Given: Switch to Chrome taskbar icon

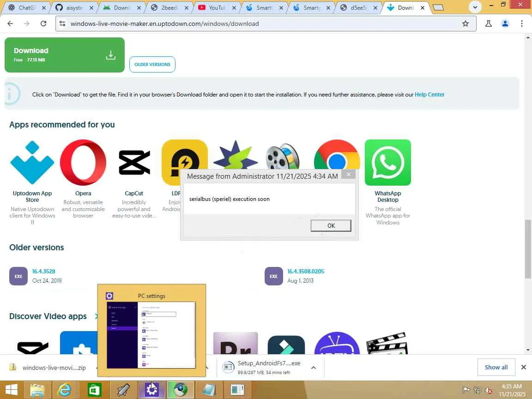Looking at the screenshot, I should coord(181,390).
